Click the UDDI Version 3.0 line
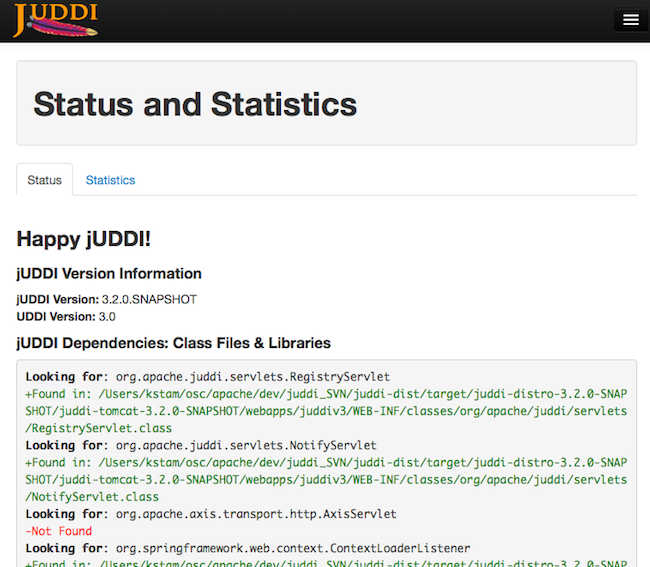Image resolution: width=650 pixels, height=567 pixels. (x=66, y=316)
